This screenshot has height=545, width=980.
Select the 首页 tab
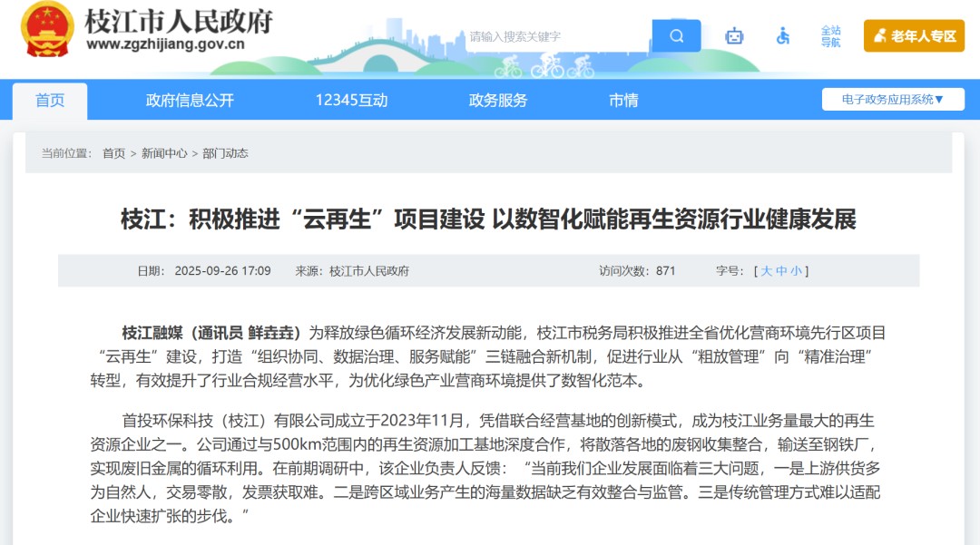[x=50, y=101]
